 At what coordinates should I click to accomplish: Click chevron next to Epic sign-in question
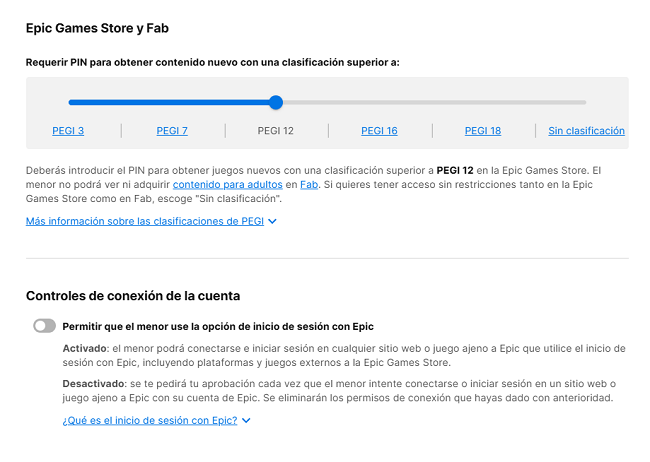coord(246,421)
